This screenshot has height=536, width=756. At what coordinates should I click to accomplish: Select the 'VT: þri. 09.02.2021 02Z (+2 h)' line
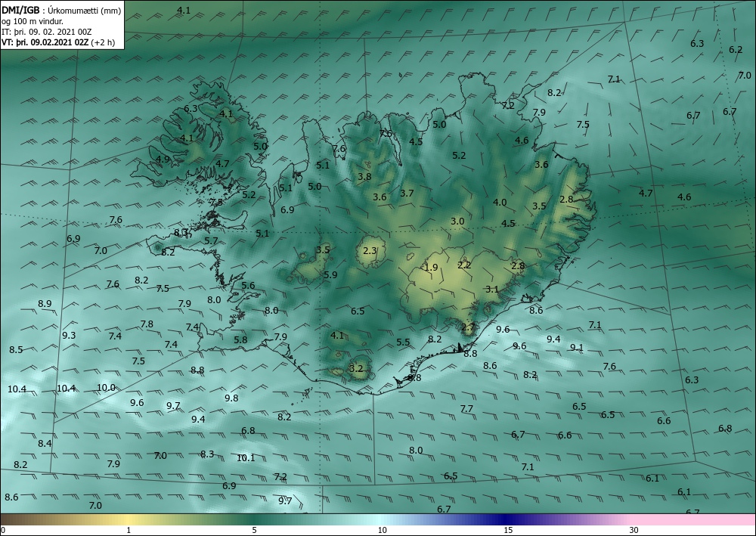point(58,42)
